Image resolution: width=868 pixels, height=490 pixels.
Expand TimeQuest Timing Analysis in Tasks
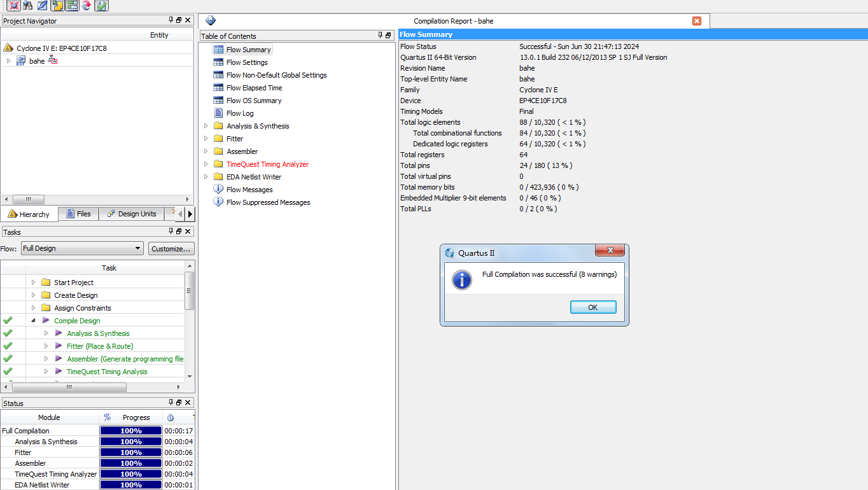(46, 372)
